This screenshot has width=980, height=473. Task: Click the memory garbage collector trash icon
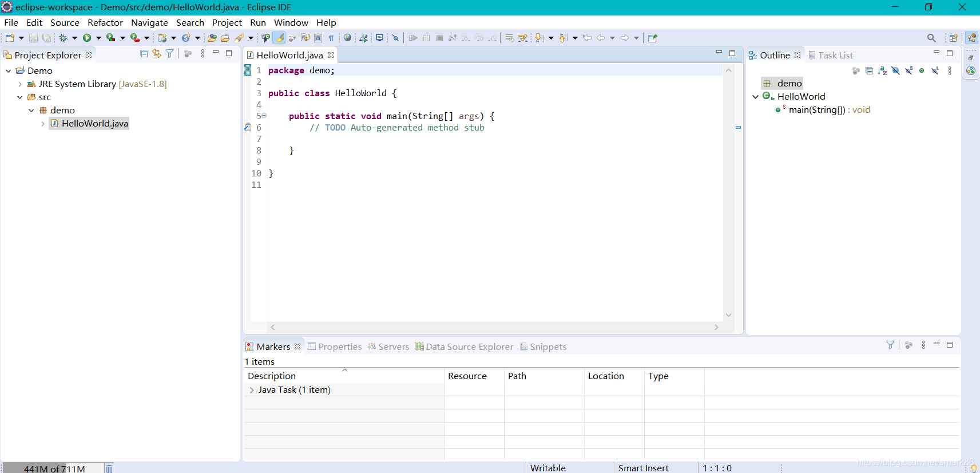[109, 468]
